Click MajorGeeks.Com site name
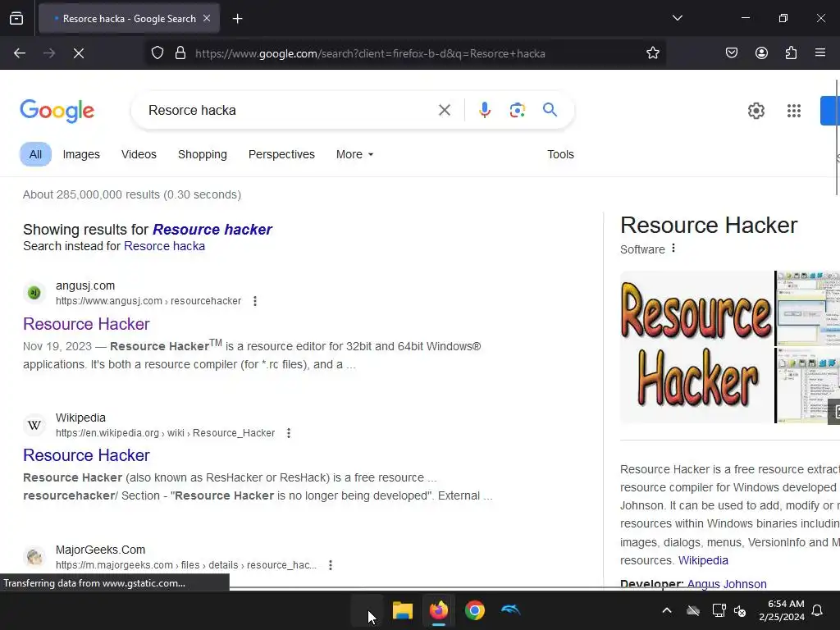840x630 pixels. tap(101, 550)
